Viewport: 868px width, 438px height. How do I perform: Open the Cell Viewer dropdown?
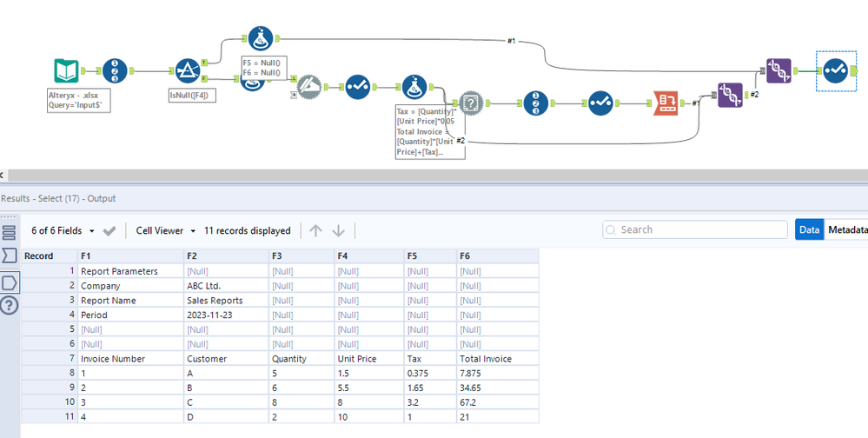(166, 231)
